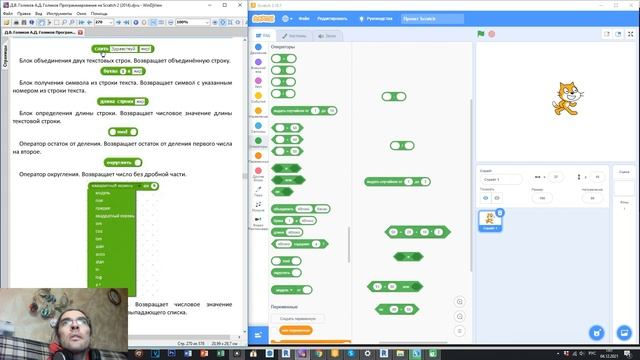Click the sprite y coordinate field
The image size is (640, 360).
tap(597, 177)
